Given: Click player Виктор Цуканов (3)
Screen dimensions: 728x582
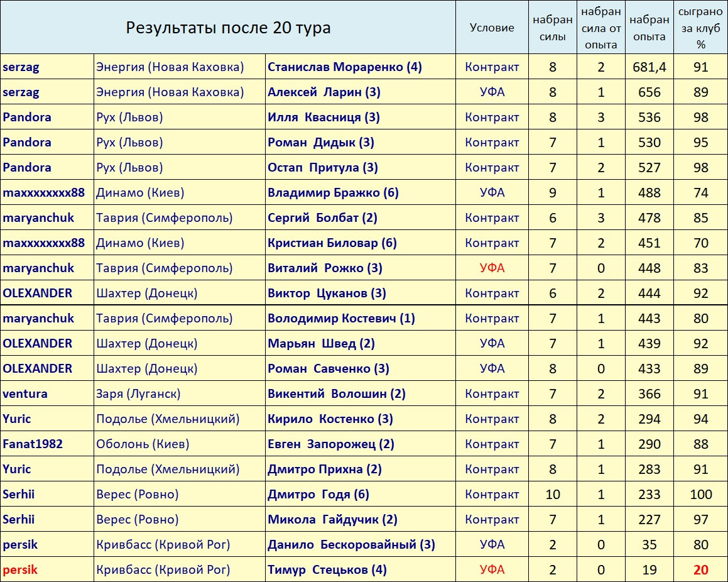Looking at the screenshot, I should 327,293.
